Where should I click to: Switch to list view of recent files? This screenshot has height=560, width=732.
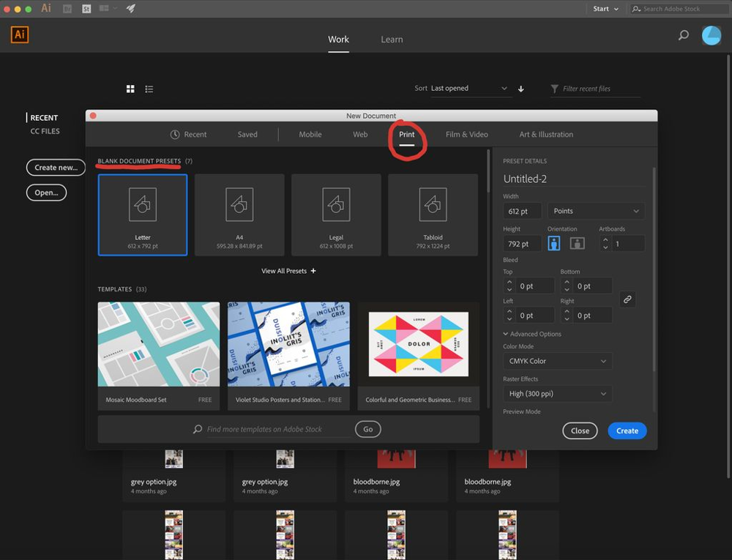(x=149, y=89)
